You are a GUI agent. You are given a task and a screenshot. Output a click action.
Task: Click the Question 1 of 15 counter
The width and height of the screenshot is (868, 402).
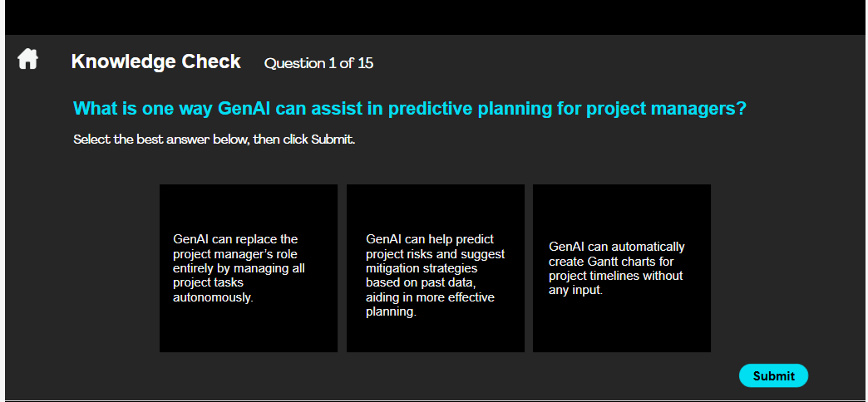319,63
